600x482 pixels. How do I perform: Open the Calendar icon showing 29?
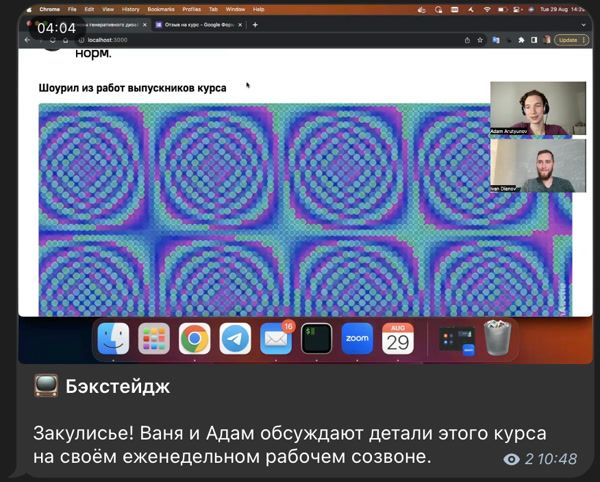[398, 340]
